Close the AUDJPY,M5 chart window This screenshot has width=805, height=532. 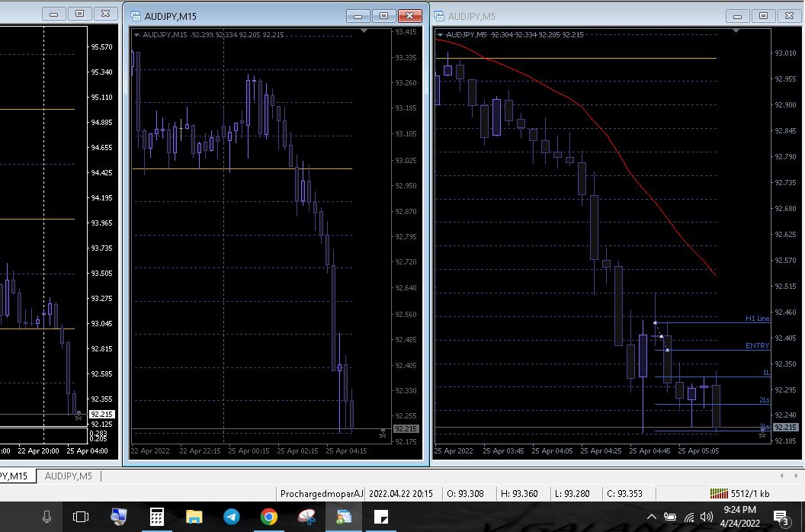point(790,16)
